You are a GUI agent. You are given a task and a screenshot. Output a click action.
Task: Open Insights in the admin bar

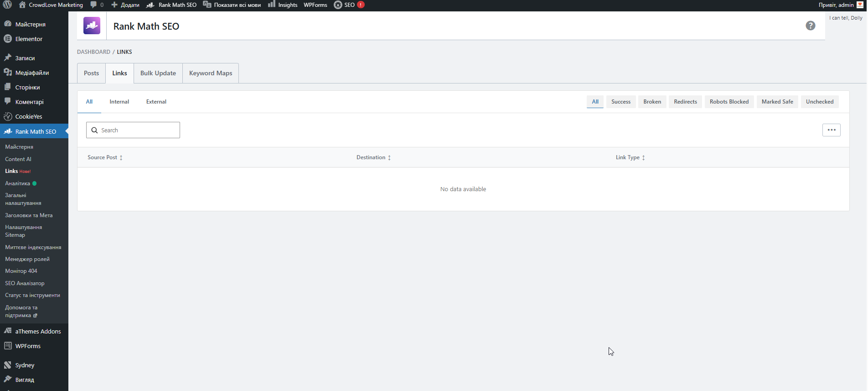click(283, 5)
